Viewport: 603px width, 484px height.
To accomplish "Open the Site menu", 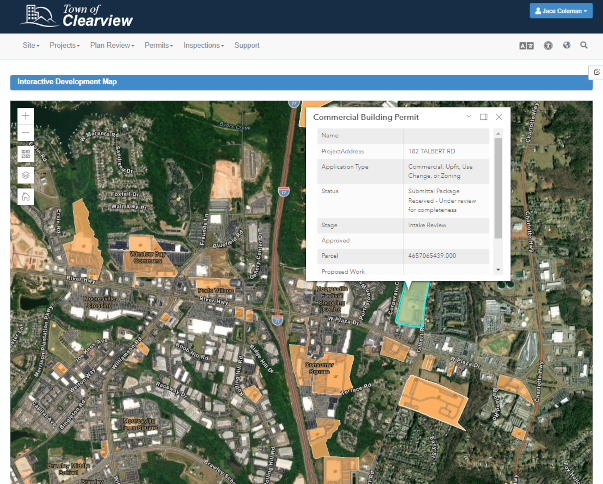I will [x=31, y=45].
